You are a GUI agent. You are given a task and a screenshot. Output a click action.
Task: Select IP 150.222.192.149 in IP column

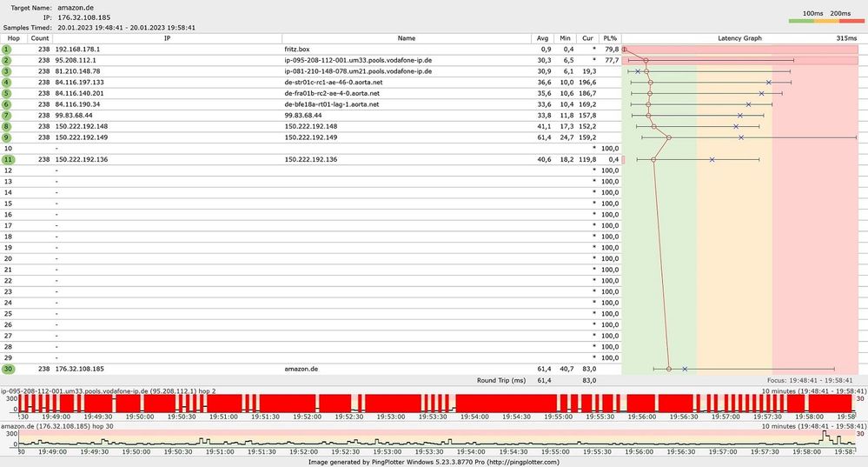pos(82,137)
